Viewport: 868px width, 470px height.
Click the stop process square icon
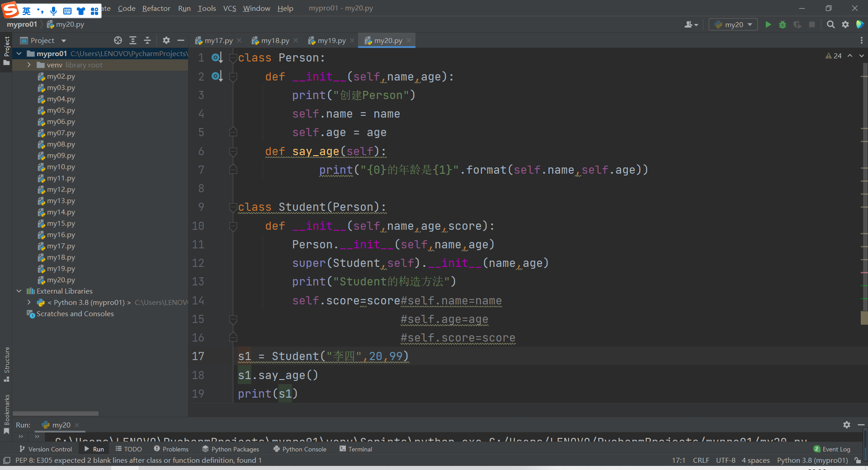(812, 24)
